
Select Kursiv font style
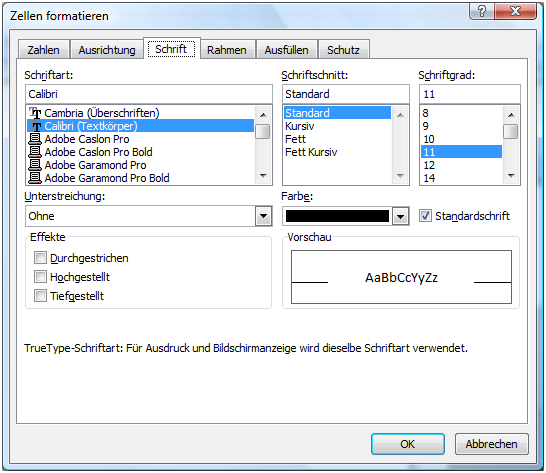[x=337, y=126]
